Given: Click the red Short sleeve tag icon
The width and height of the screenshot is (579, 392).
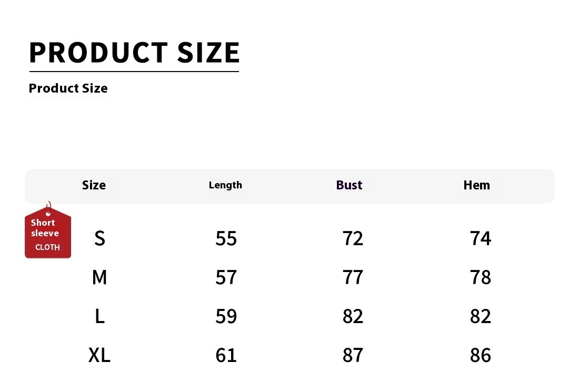Looking at the screenshot, I should pos(48,230).
